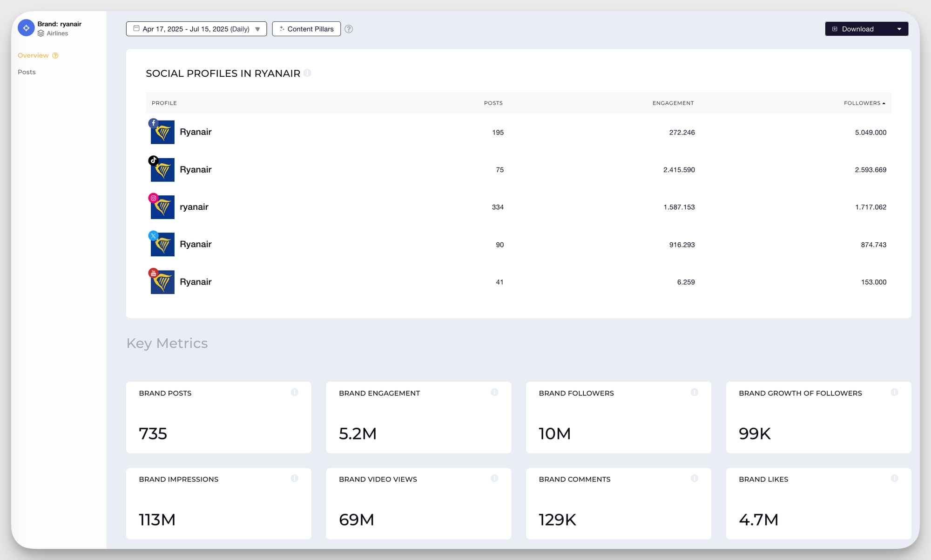931x560 pixels.
Task: Click the question mark beside Content Pillars
Action: (349, 29)
